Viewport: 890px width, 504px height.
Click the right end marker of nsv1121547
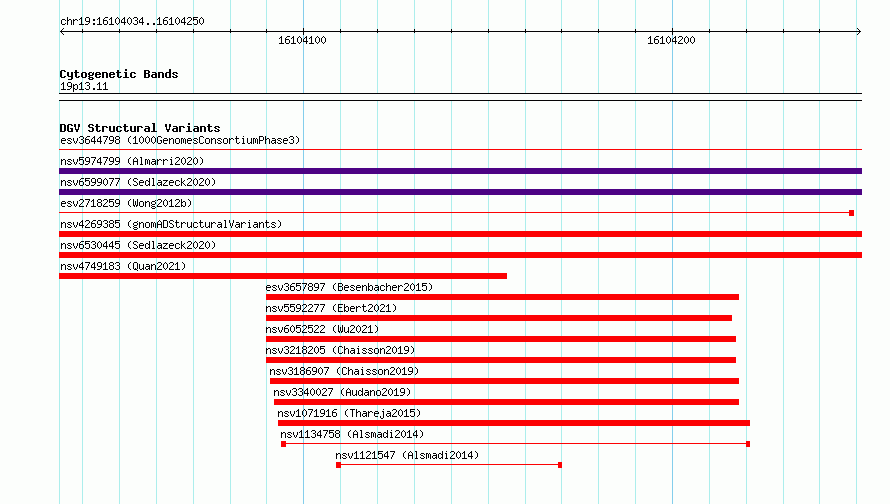[560, 465]
